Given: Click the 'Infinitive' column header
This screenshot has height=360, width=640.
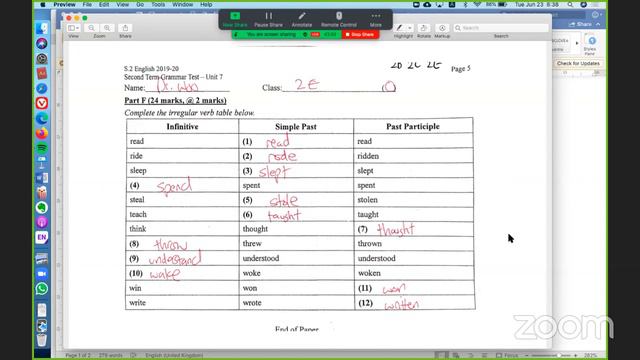Looking at the screenshot, I should click(x=182, y=127).
